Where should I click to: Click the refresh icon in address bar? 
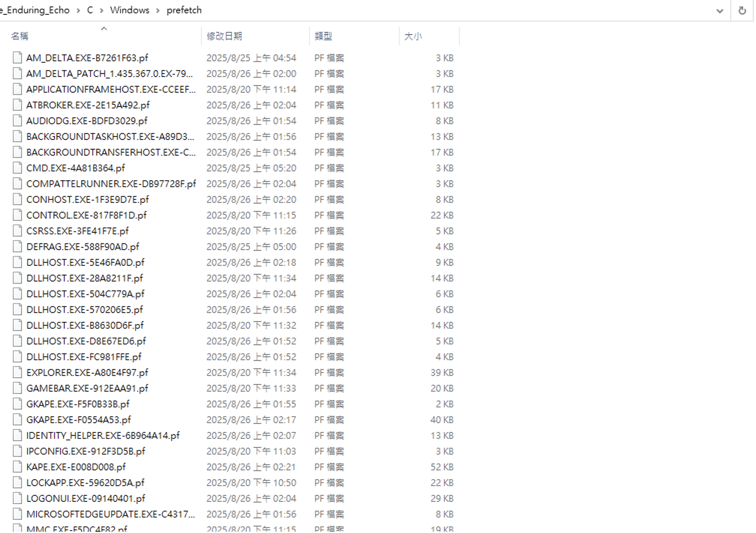coord(742,10)
